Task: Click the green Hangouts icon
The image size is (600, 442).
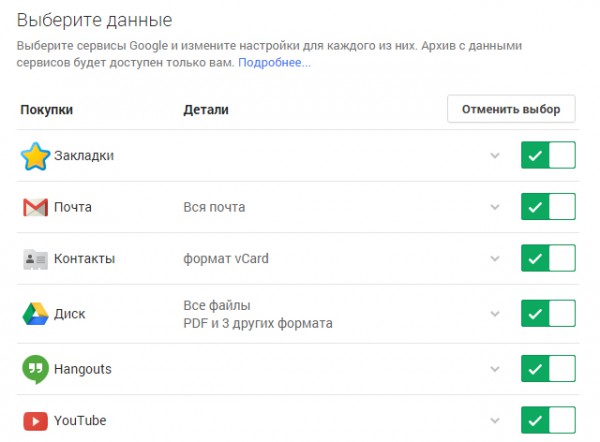Action: click(36, 369)
